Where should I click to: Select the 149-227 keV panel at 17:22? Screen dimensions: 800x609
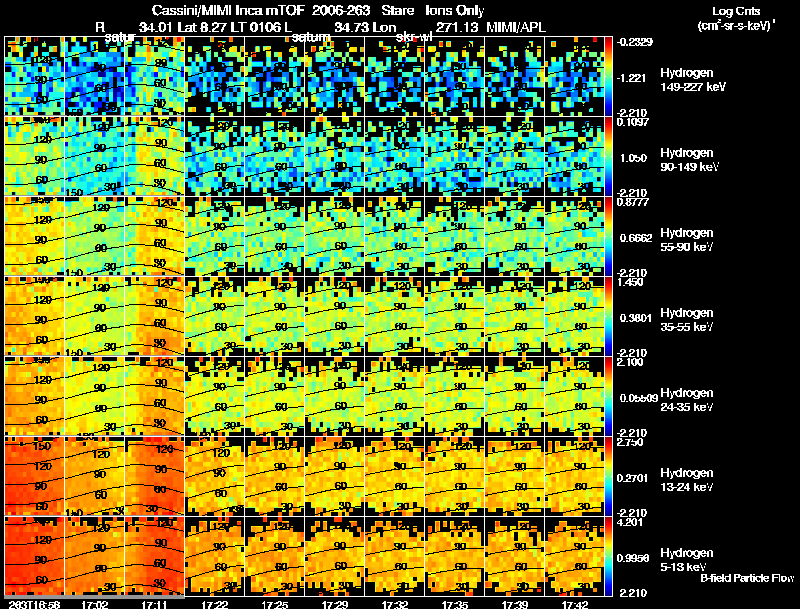click(215, 77)
